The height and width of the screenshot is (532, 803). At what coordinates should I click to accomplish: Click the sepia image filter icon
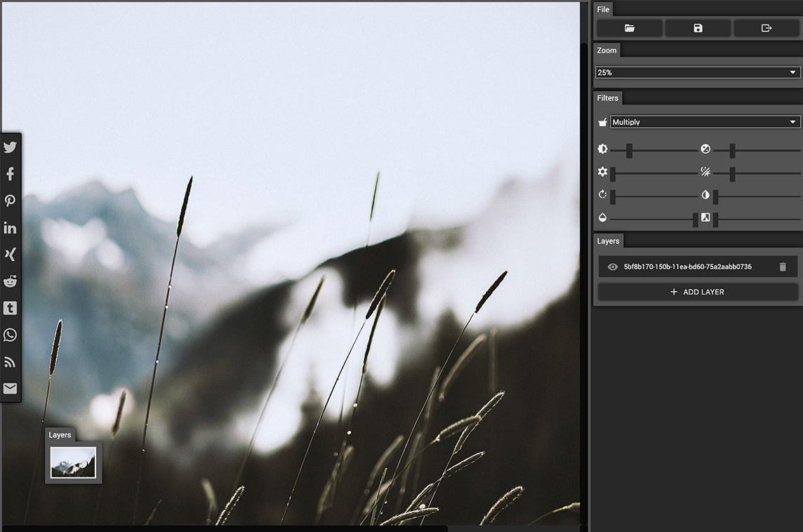[705, 218]
